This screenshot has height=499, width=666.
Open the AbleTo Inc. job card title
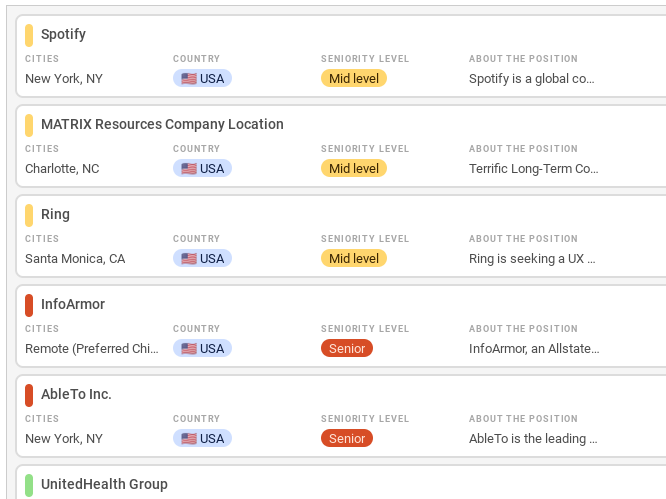point(76,394)
